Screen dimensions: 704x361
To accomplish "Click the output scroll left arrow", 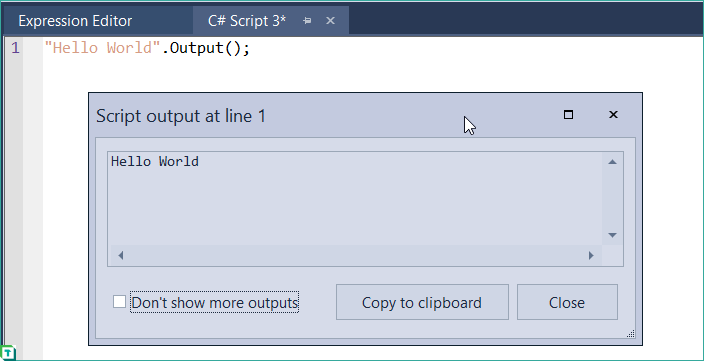I will pyautogui.click(x=120, y=255).
